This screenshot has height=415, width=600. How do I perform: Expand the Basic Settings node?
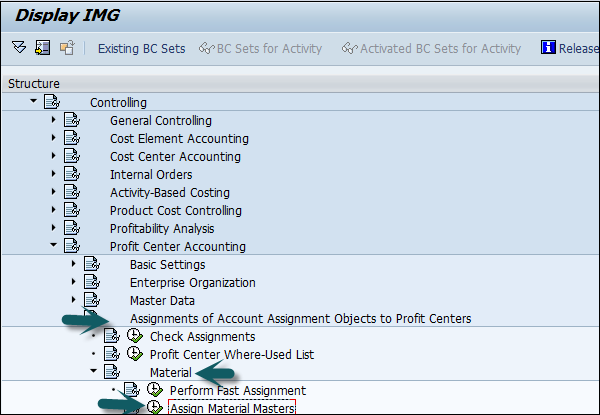click(x=74, y=264)
